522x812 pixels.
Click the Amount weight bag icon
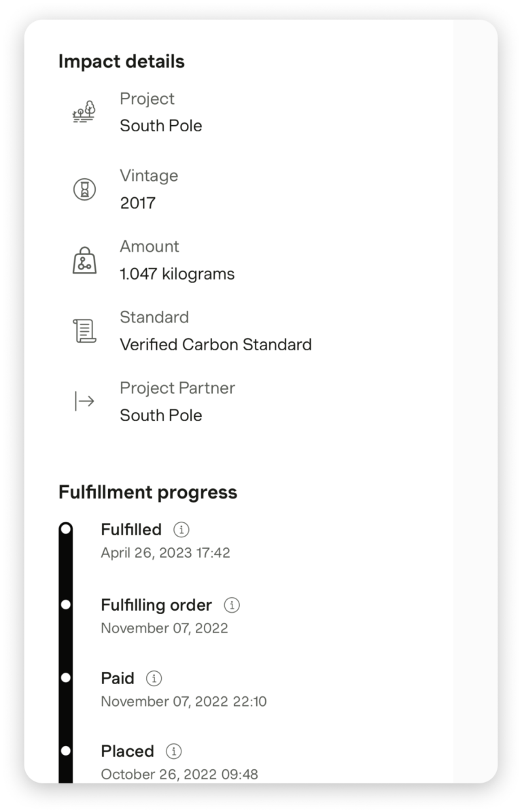(x=84, y=260)
